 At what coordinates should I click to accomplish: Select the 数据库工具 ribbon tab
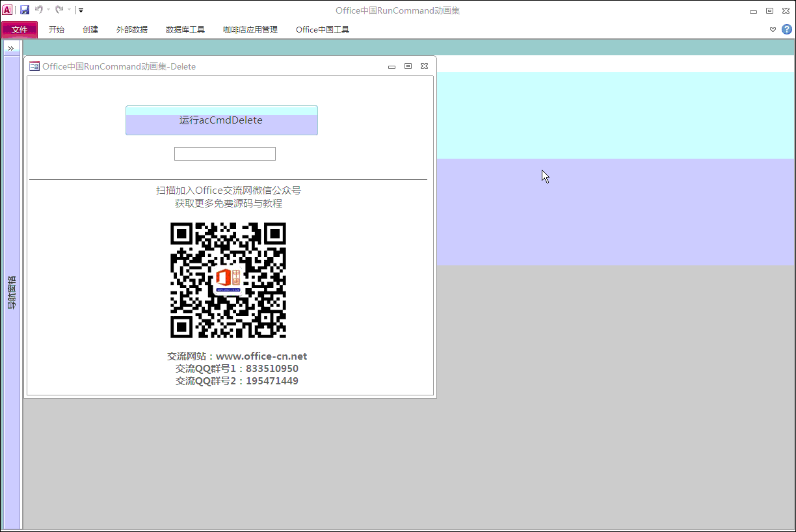(185, 29)
